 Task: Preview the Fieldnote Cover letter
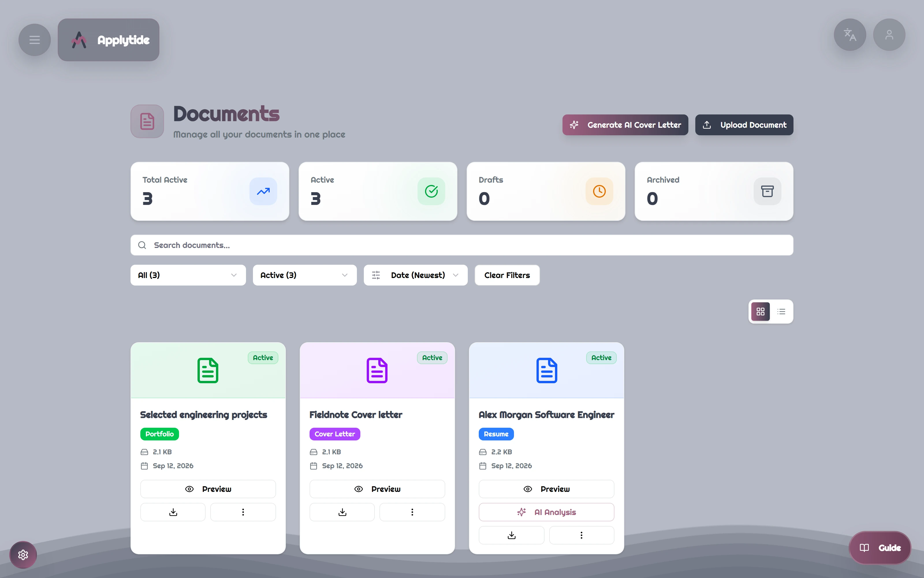click(x=377, y=489)
